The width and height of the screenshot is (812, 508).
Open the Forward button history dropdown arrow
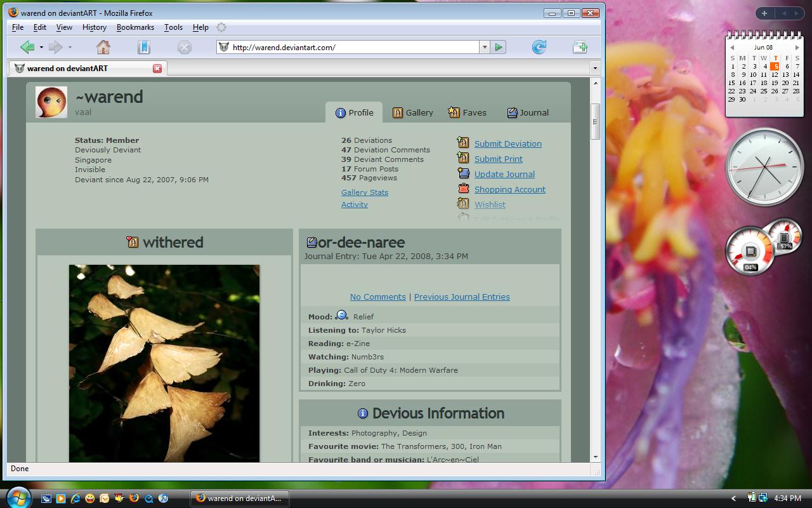[x=70, y=47]
